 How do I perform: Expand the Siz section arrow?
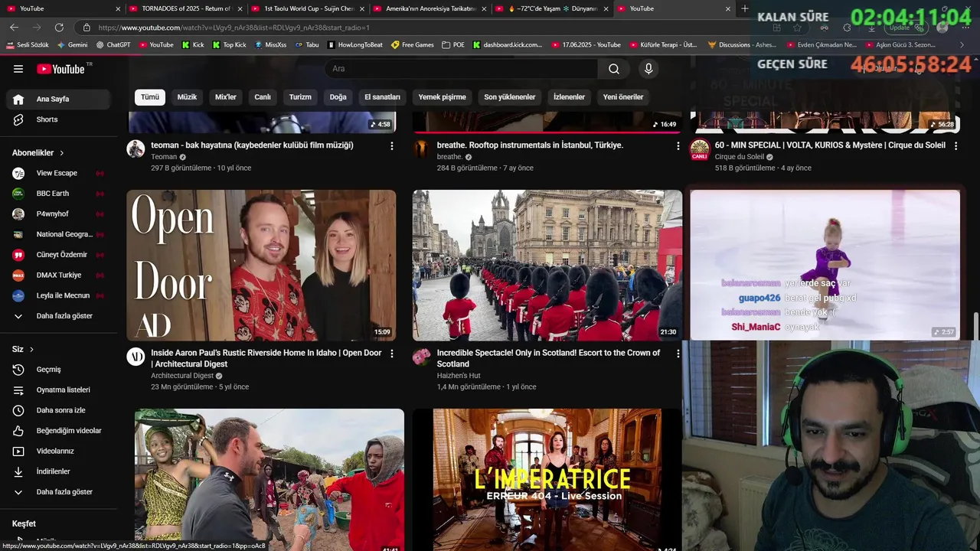(31, 349)
